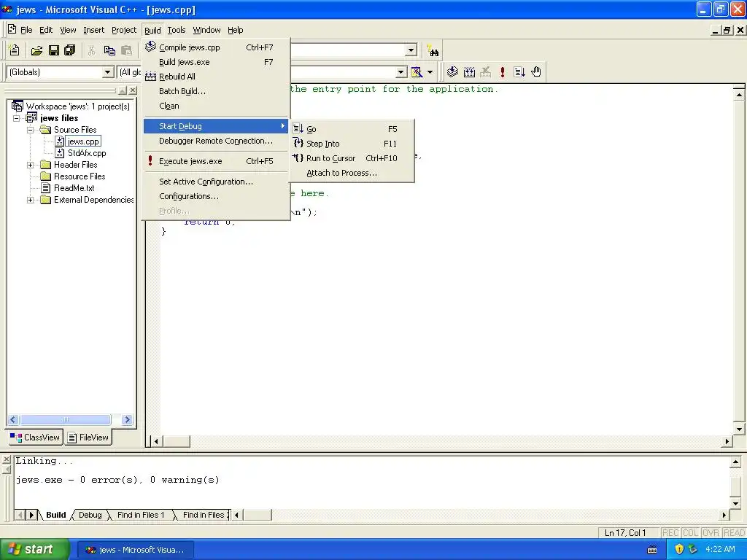Open the Start Debug submenu
This screenshot has width=747, height=560.
(216, 126)
